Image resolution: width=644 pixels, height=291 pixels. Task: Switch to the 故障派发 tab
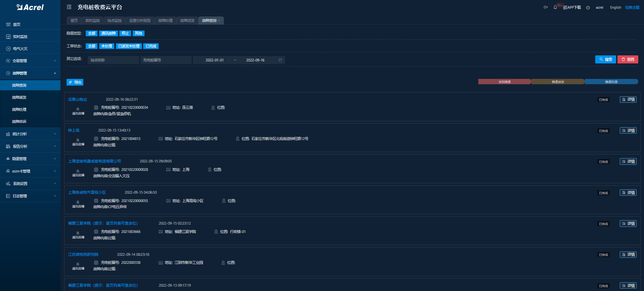(x=187, y=20)
